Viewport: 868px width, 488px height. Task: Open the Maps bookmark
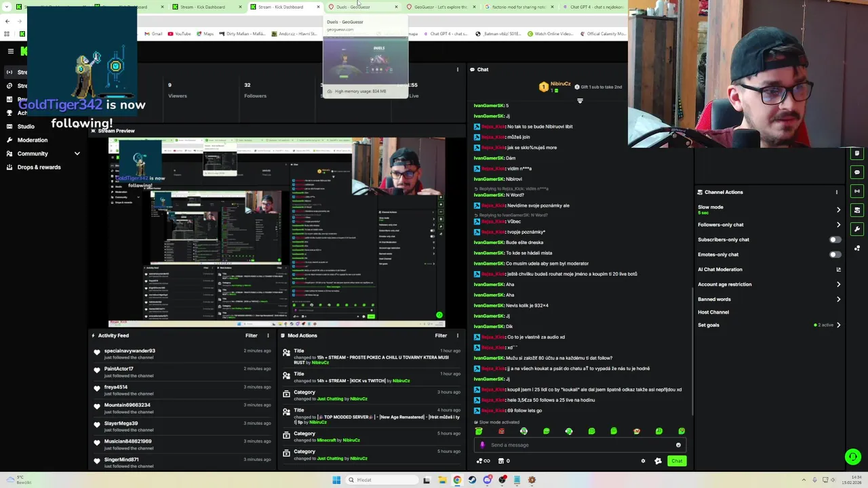pos(204,34)
